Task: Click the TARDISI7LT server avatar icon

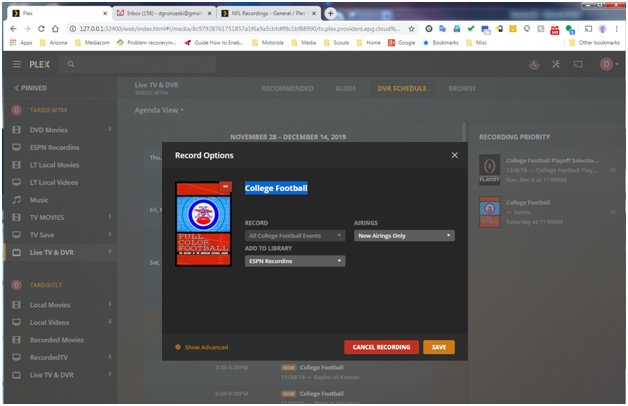Action: [16, 285]
